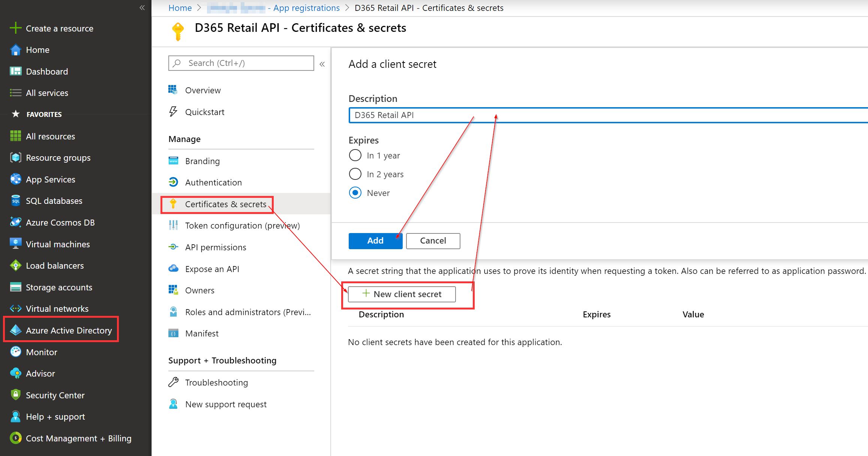Click the 'No client secrets have been created' message
This screenshot has width=868, height=456.
point(455,342)
